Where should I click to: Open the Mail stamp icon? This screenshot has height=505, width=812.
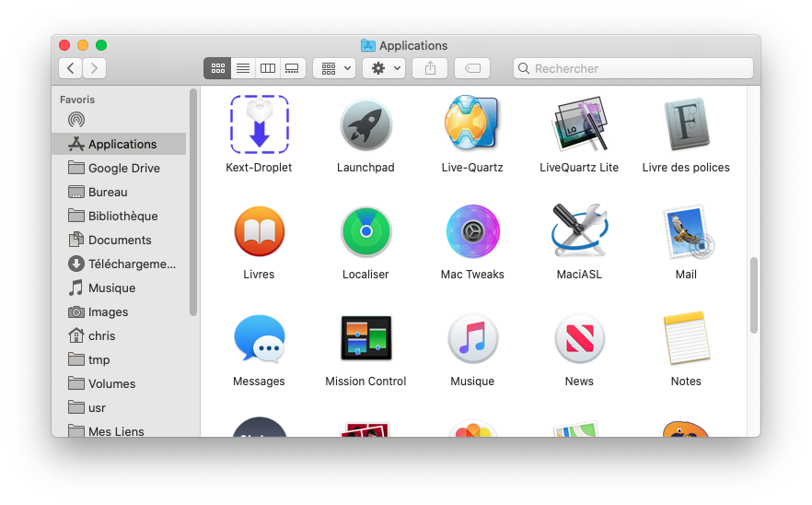coord(688,232)
